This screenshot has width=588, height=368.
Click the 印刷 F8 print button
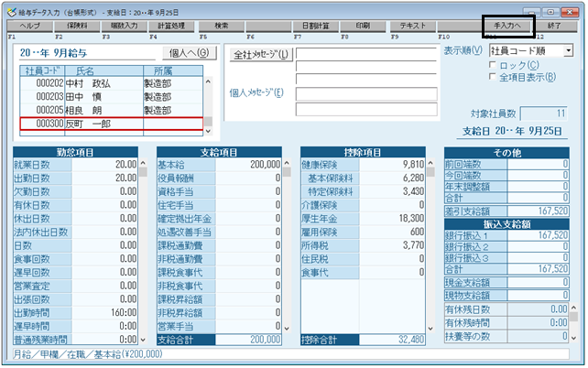[x=363, y=26]
